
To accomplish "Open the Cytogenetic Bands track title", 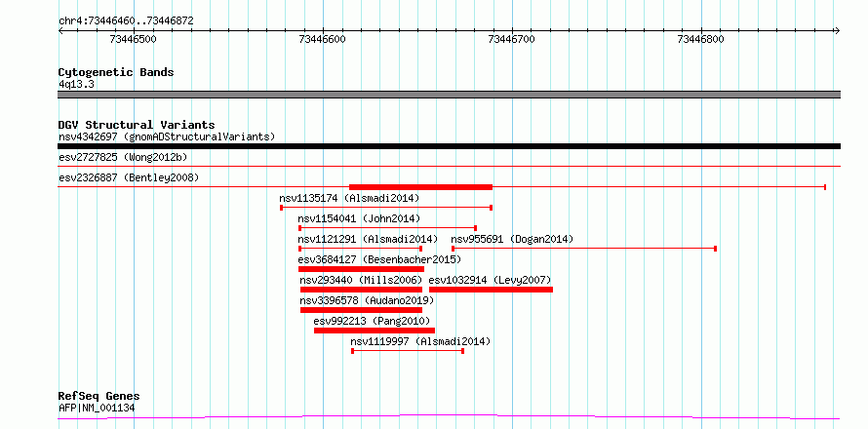I will (x=116, y=72).
